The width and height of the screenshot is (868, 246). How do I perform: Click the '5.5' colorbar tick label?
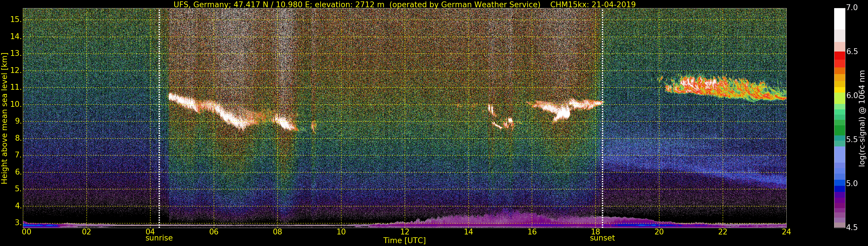pyautogui.click(x=852, y=139)
